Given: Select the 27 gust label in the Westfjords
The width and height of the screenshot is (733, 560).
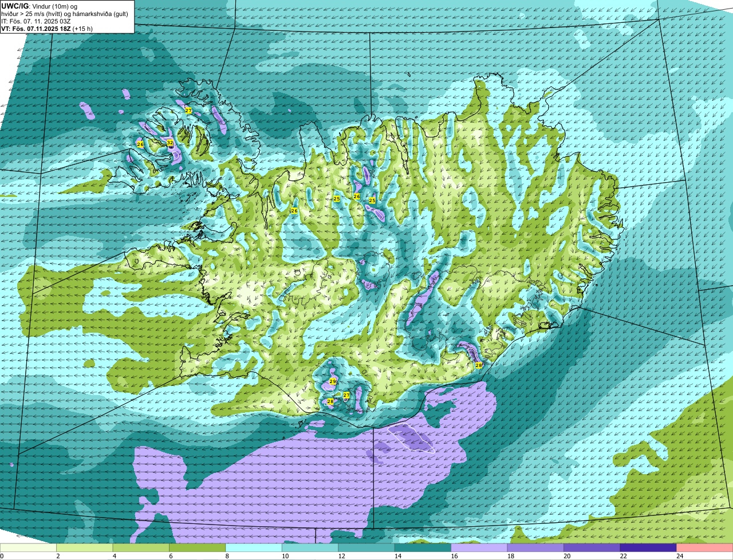Looking at the screenshot, I should click(188, 110).
